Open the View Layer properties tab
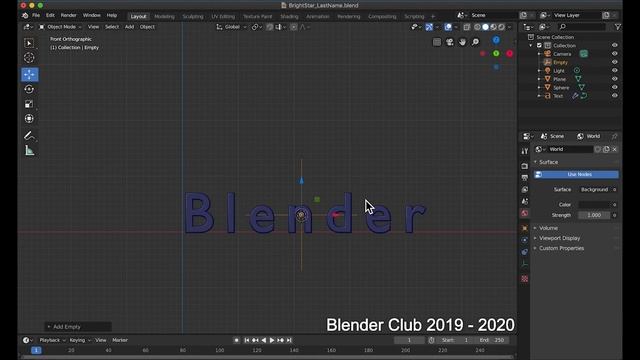The height and width of the screenshot is (360, 640). click(x=524, y=190)
